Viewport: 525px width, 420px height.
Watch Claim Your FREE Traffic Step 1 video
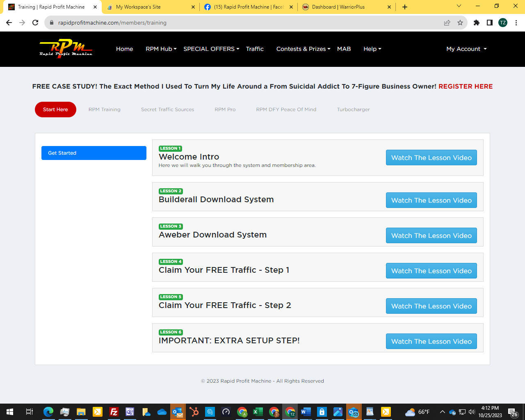[431, 271]
